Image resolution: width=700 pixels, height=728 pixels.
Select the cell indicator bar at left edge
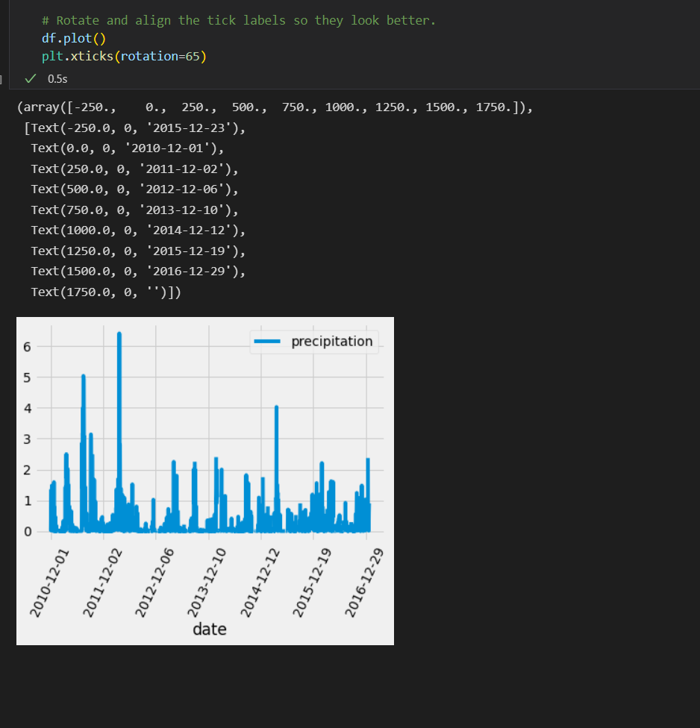[x=1, y=78]
